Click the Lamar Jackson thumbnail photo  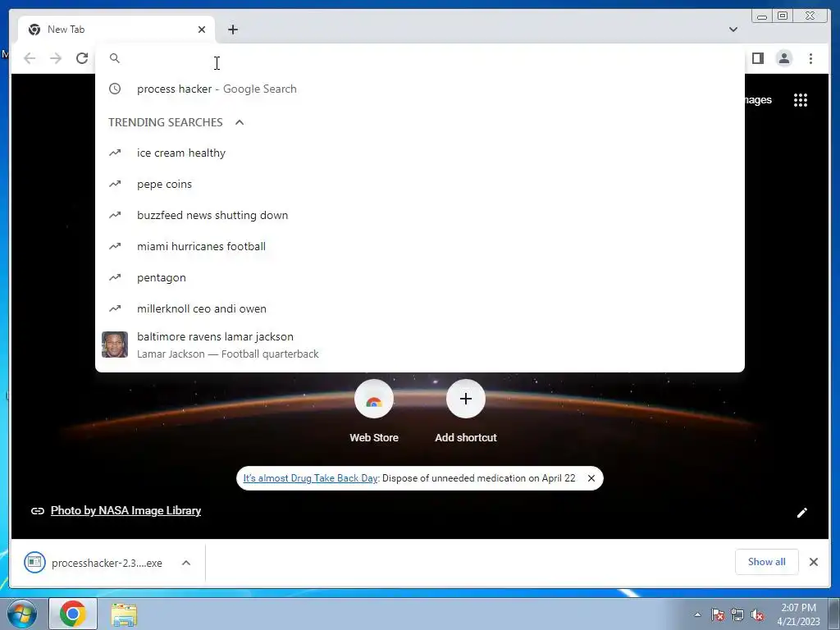point(115,345)
